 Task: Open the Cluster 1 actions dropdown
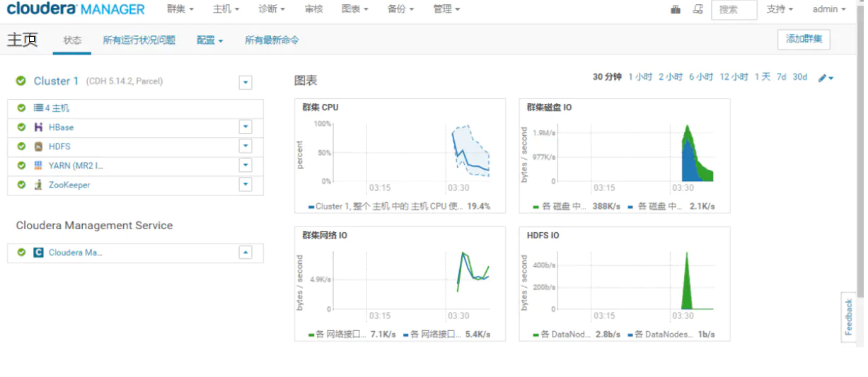(245, 83)
